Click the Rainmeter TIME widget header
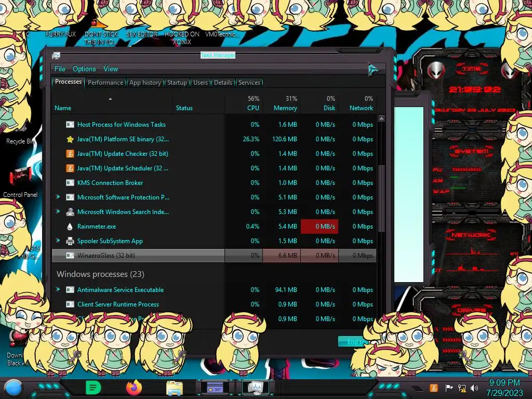532x399 pixels. (x=472, y=69)
